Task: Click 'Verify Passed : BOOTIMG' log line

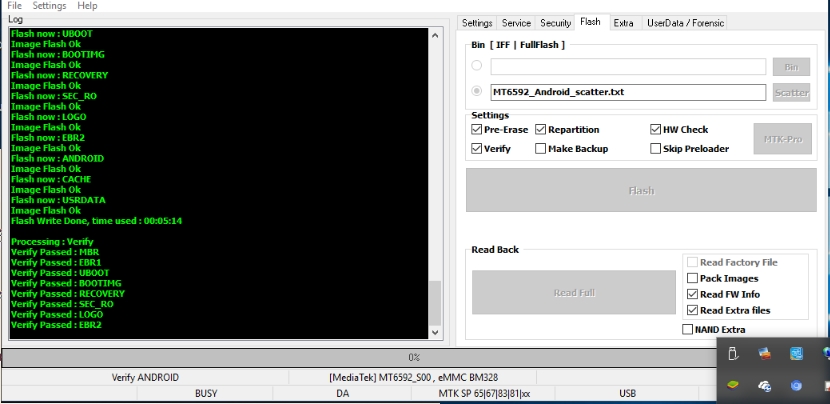Action: 66,283
